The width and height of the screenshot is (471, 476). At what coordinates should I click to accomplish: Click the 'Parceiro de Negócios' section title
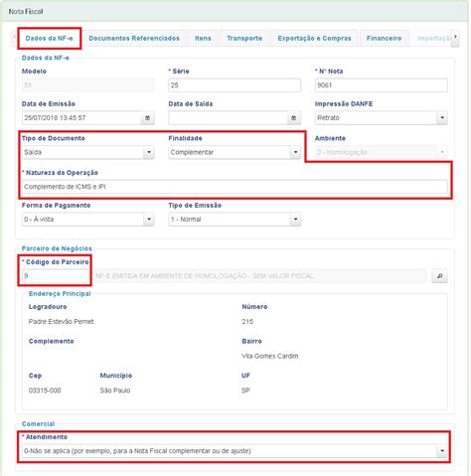coord(57,248)
